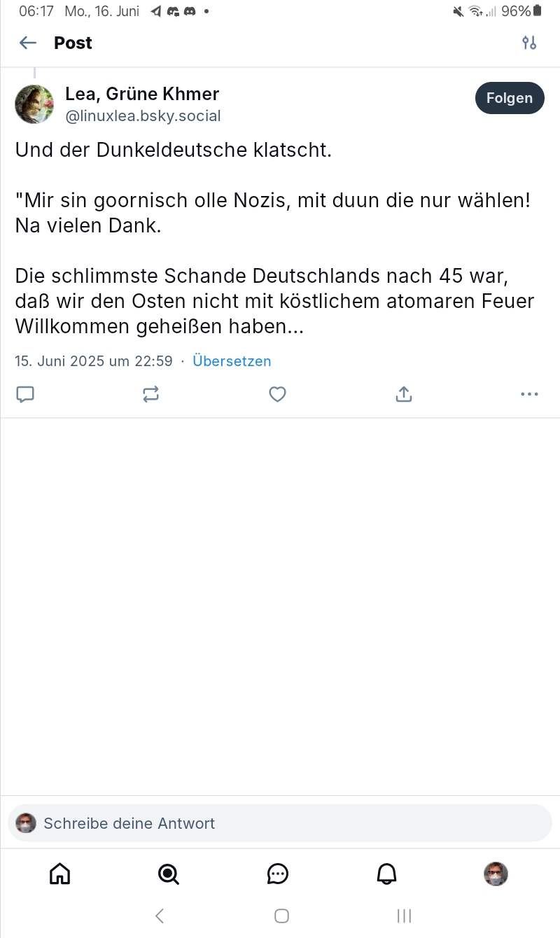This screenshot has height=938, width=560.
Task: Open Lea's profile avatar picture
Action: click(34, 104)
